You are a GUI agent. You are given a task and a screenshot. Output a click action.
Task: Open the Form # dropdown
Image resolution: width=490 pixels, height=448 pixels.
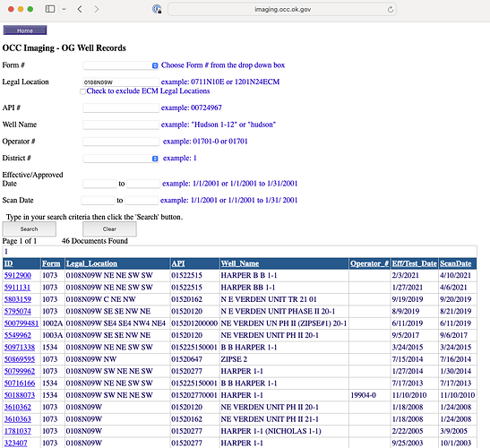point(121,65)
